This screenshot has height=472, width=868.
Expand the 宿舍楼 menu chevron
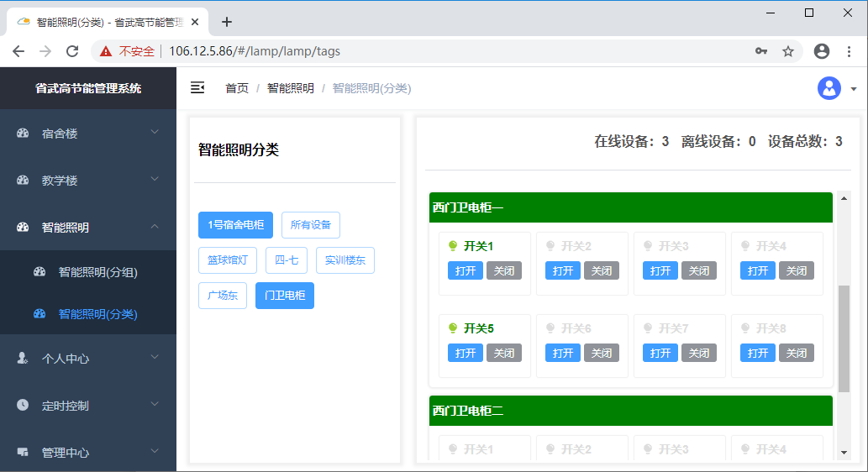click(x=155, y=132)
